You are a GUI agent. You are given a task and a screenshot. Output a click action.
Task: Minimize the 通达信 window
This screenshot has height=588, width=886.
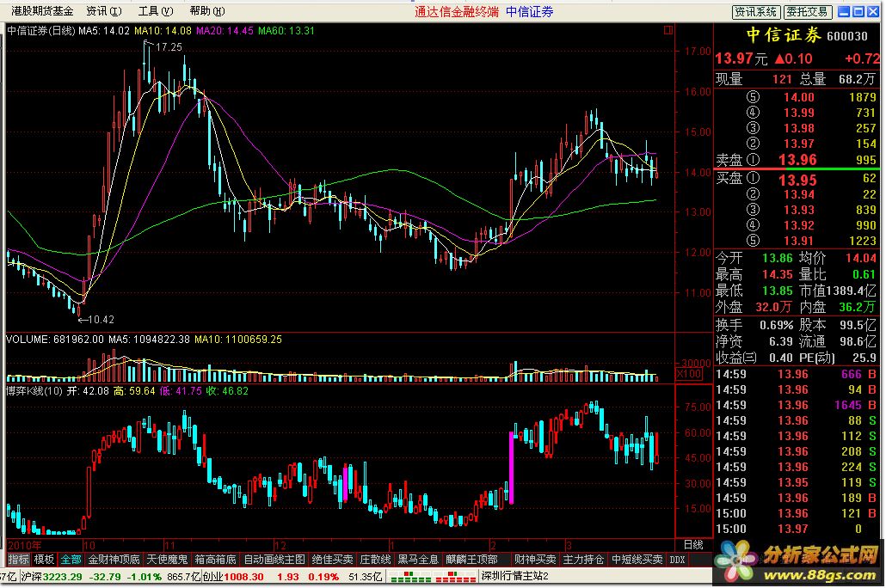(844, 11)
